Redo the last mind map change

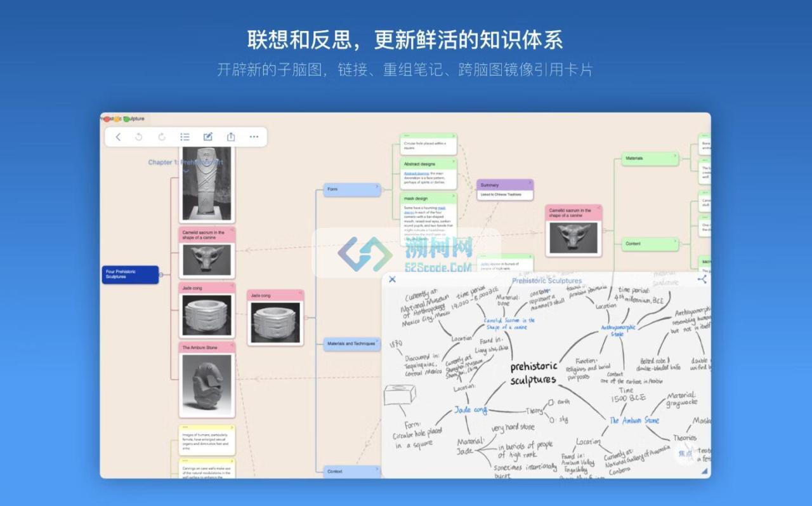[x=162, y=136]
